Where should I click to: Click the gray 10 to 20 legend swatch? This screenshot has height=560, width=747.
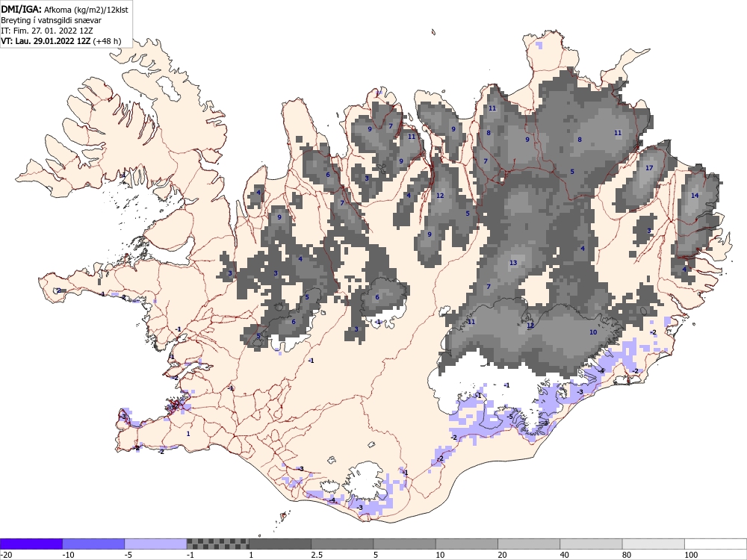point(467,544)
